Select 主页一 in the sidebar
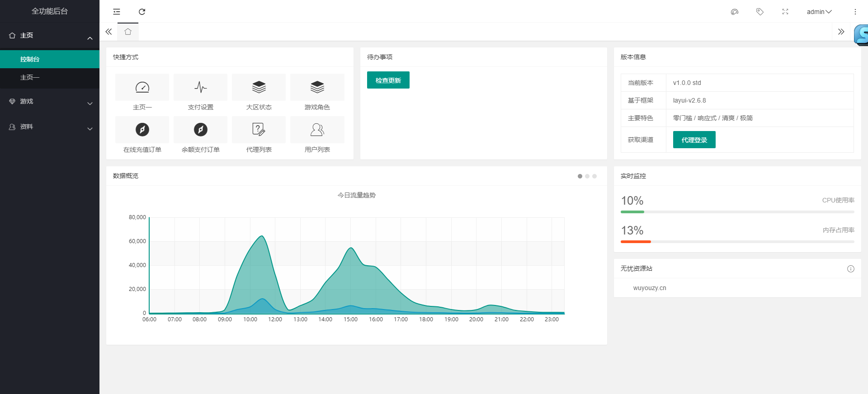The image size is (868, 394). tap(30, 78)
